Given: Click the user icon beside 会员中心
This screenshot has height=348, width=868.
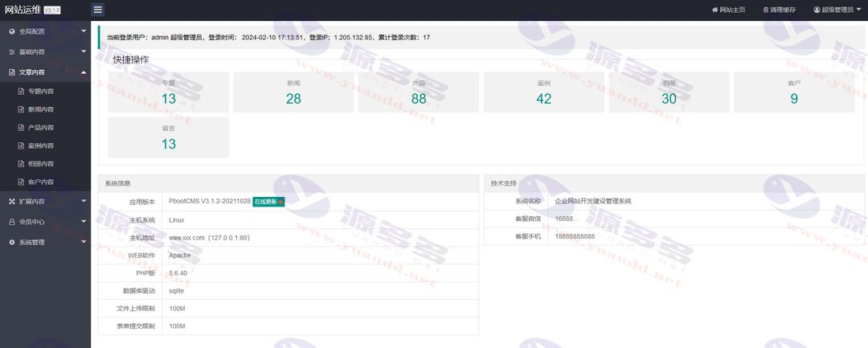Looking at the screenshot, I should click(x=11, y=222).
